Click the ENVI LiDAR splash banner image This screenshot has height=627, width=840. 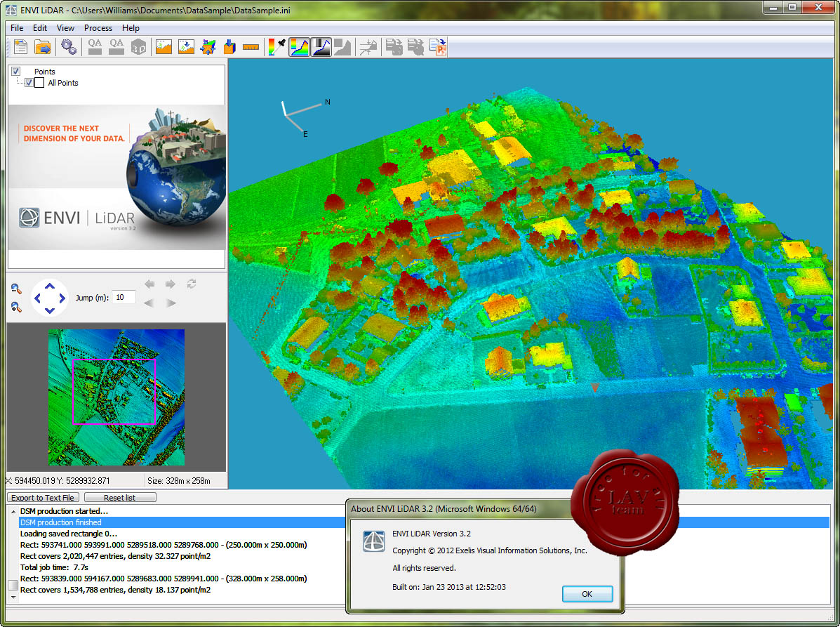pos(116,178)
